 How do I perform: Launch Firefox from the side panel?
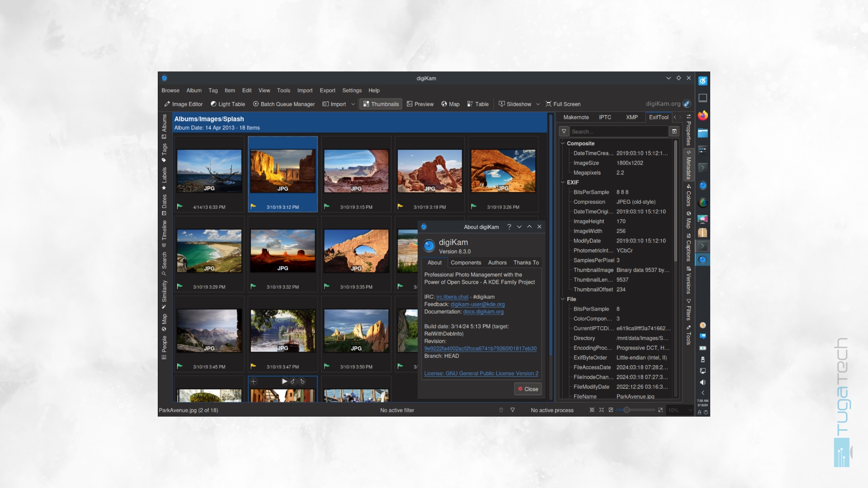coord(703,116)
